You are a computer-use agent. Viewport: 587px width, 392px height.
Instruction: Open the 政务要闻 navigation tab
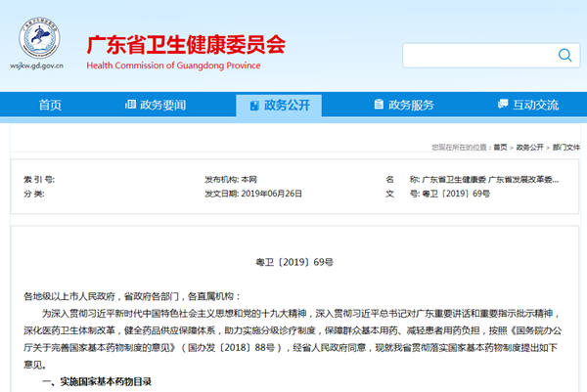(156, 106)
